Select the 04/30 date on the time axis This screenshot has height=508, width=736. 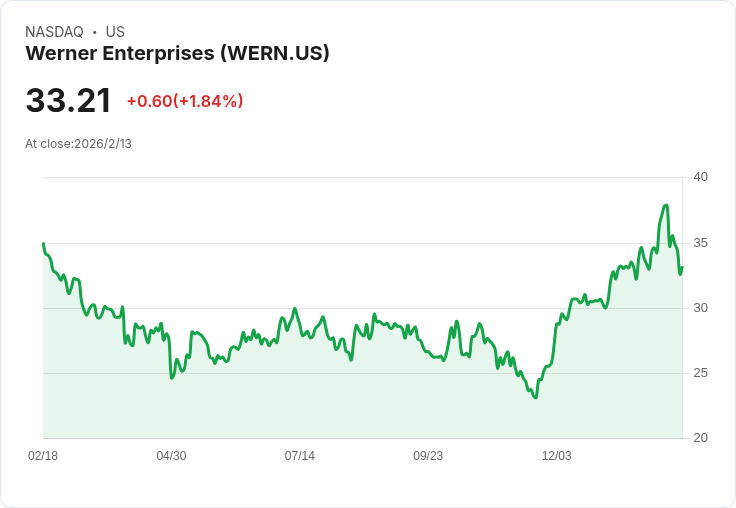click(171, 456)
